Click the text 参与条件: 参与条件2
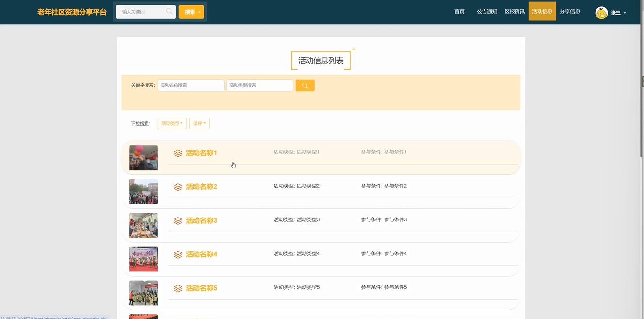Image resolution: width=644 pixels, height=319 pixels. 384,186
